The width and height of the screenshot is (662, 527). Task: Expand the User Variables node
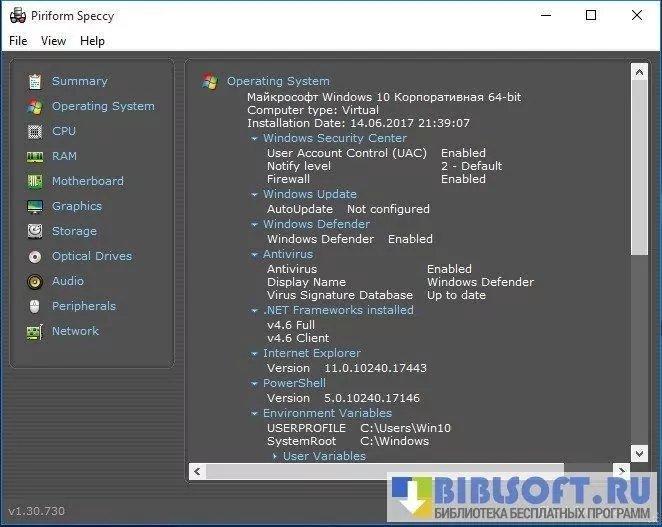(275, 457)
